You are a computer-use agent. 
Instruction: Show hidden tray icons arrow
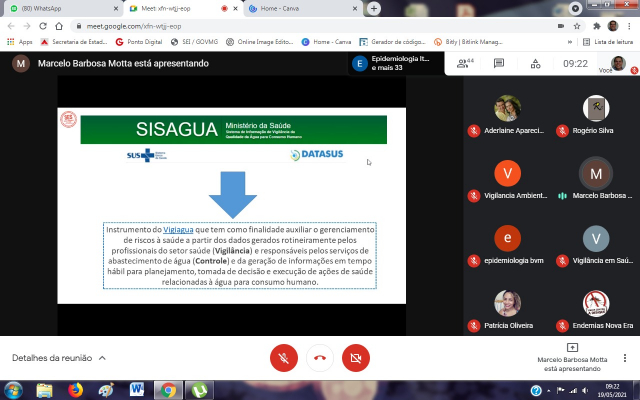point(548,391)
